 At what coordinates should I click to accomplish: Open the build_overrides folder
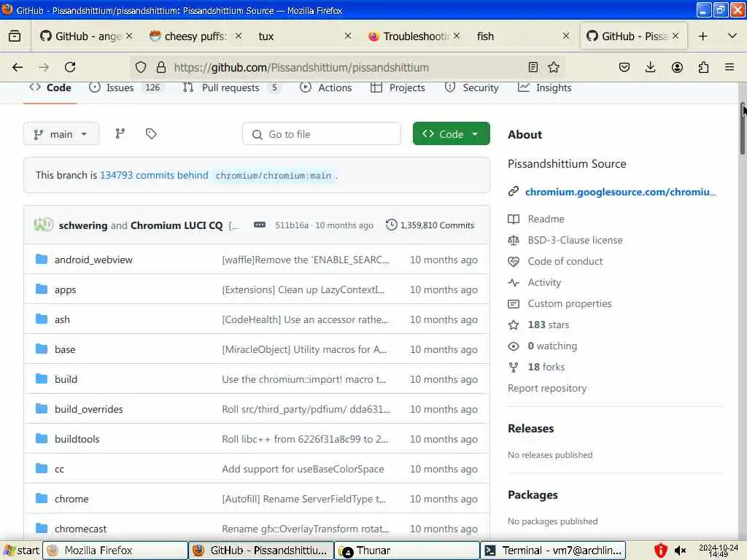(88, 409)
